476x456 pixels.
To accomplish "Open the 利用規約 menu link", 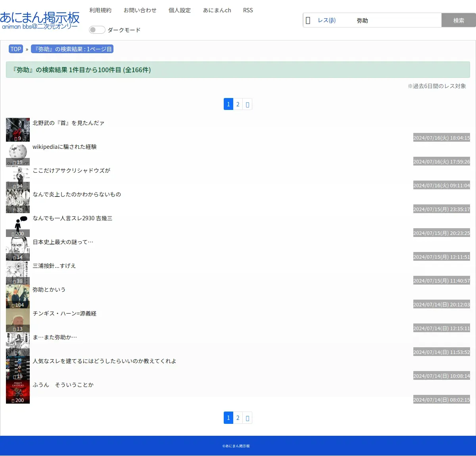I will point(100,10).
